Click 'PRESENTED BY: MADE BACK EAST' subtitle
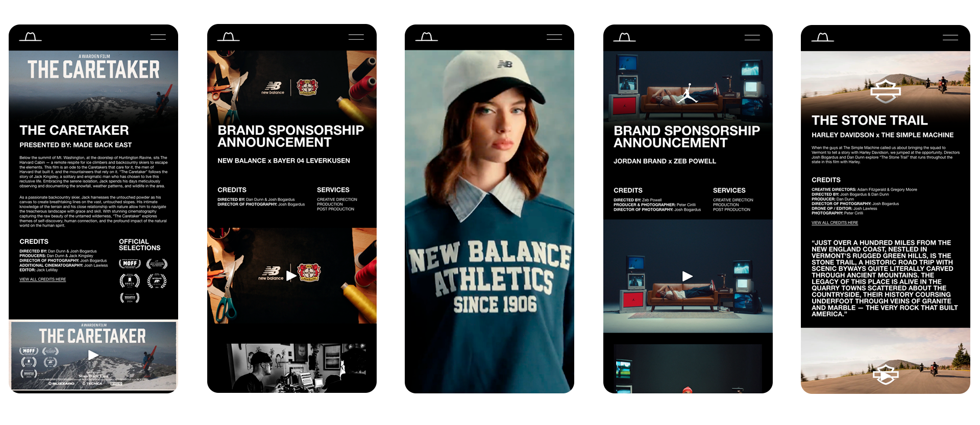The height and width of the screenshot is (425, 980). click(76, 145)
